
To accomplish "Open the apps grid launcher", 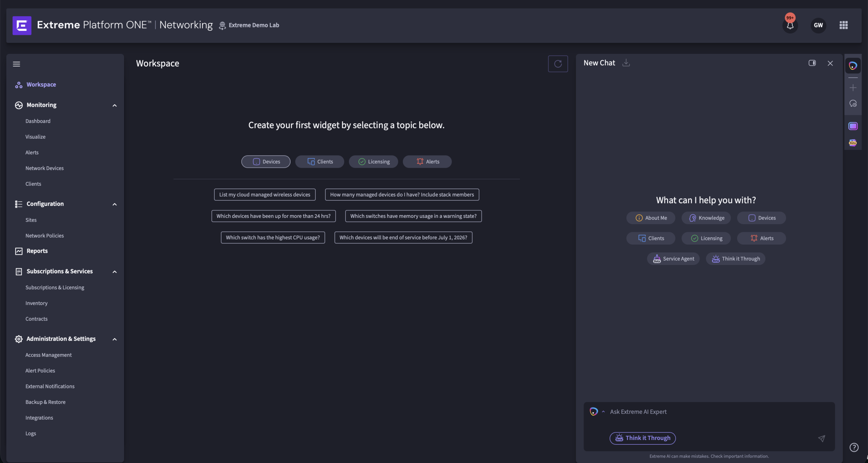I will 844,25.
